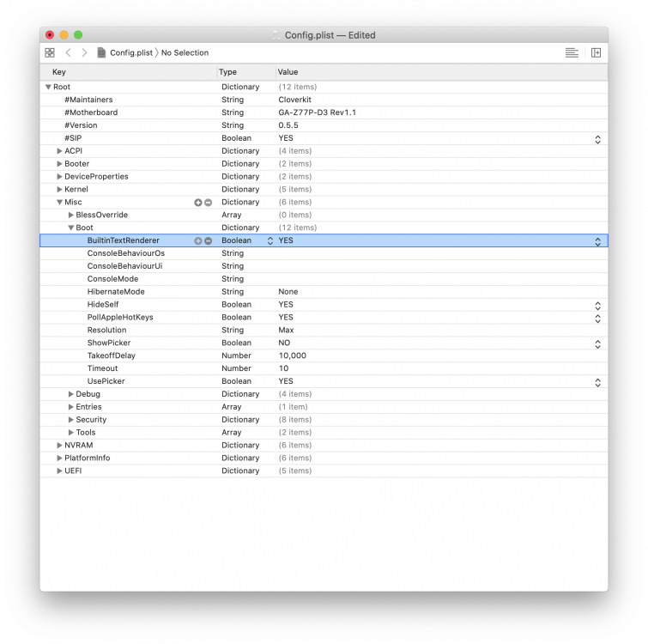Select the ConsoleBehaviourOs key
The height and width of the screenshot is (644, 648).
125,254
